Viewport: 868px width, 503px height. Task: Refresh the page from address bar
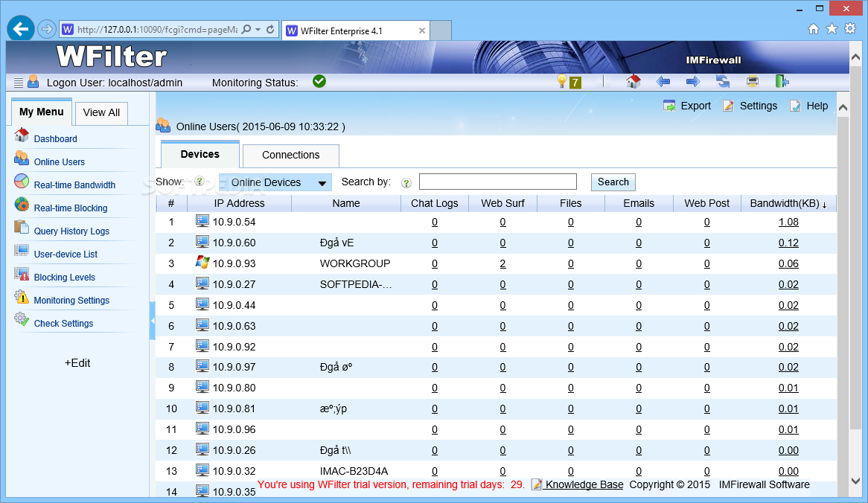pyautogui.click(x=270, y=29)
